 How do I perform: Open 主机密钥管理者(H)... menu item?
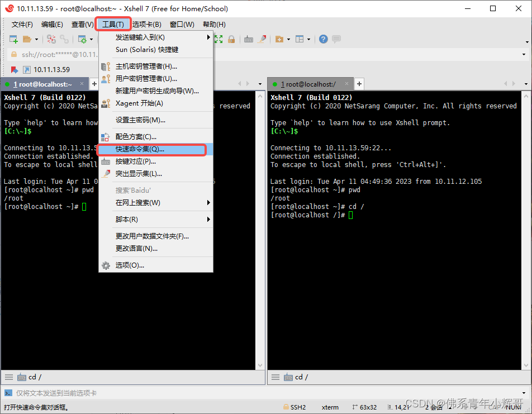tap(156, 66)
